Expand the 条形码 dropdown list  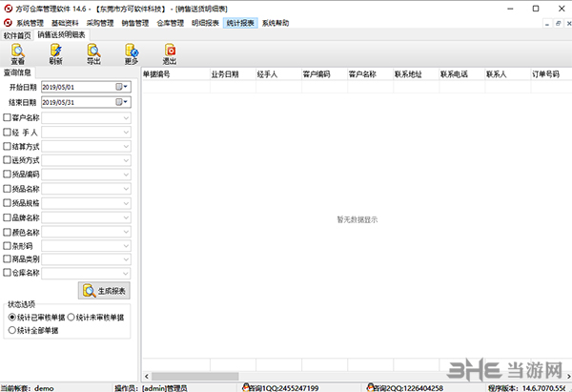(x=126, y=246)
